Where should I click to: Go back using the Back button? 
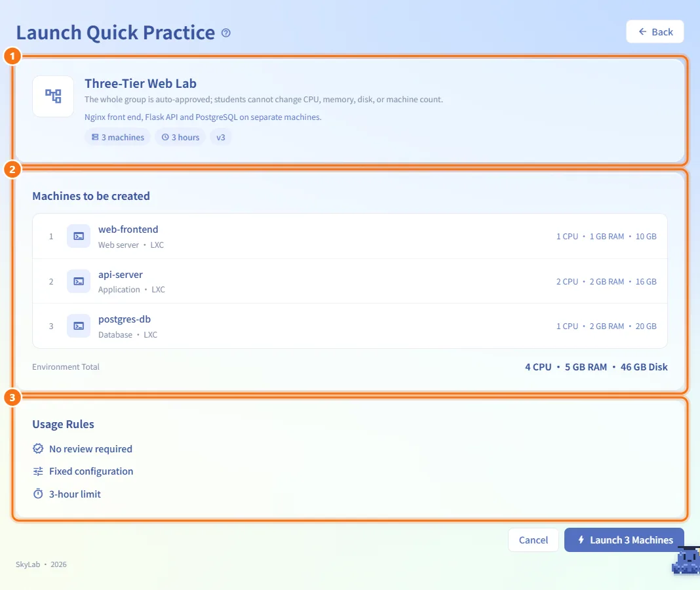(x=655, y=31)
